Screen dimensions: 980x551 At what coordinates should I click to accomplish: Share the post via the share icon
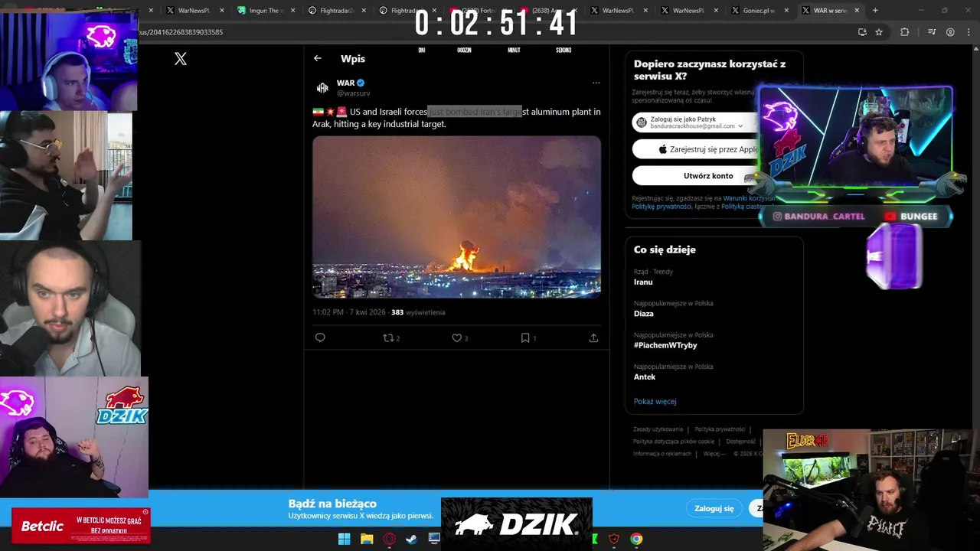point(593,337)
